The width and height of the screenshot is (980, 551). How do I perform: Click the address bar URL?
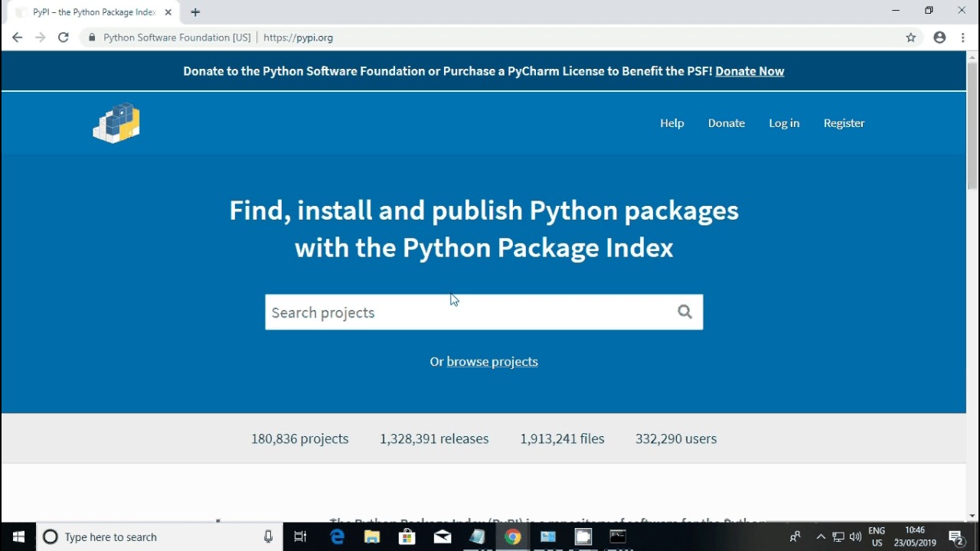[298, 37]
